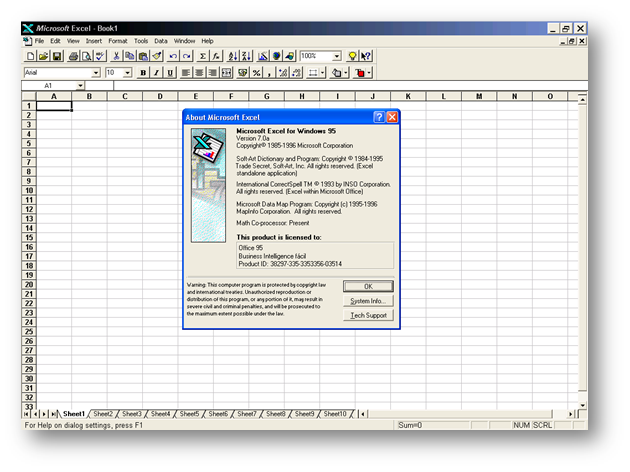This screenshot has height=472, width=630.
Task: Toggle Center alignment
Action: click(x=199, y=73)
